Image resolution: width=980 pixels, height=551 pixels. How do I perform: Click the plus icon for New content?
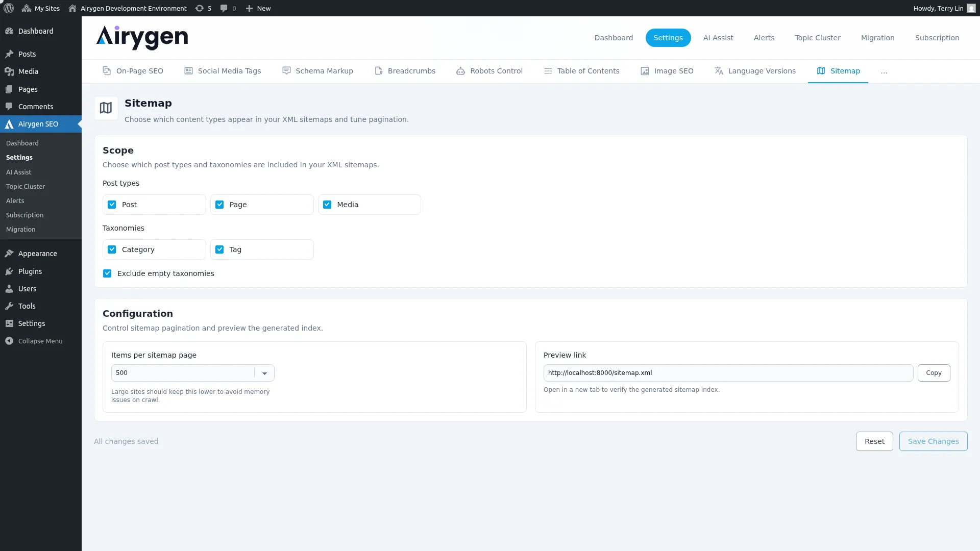[249, 8]
